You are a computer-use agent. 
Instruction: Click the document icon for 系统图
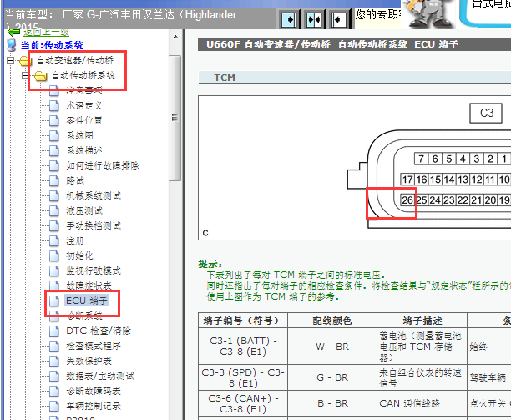[x=54, y=135]
